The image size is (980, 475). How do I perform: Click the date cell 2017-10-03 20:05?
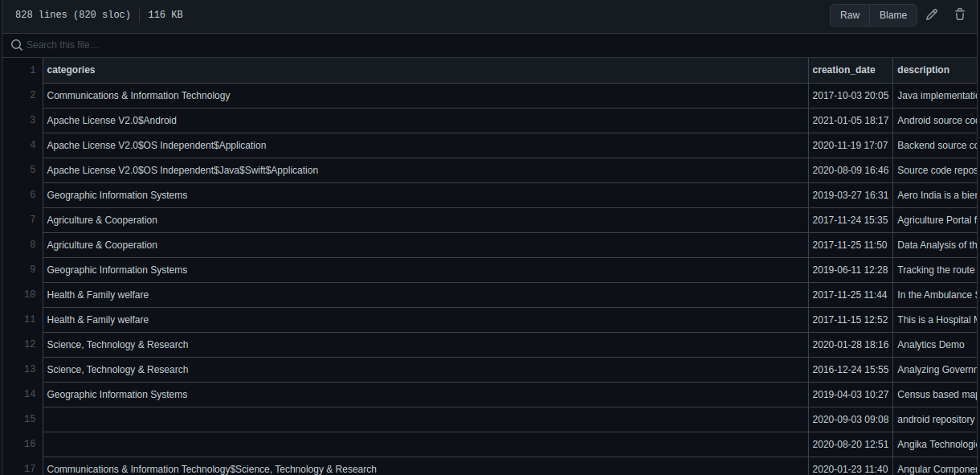click(850, 96)
